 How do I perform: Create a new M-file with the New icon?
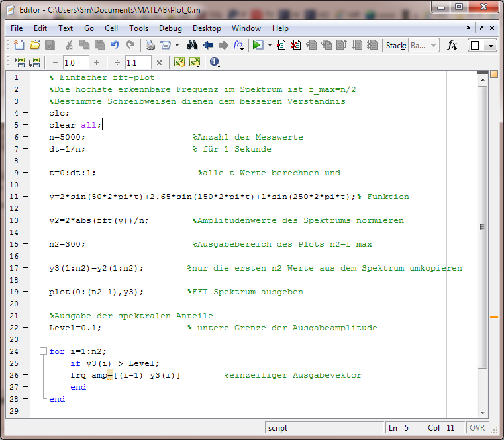(19, 45)
